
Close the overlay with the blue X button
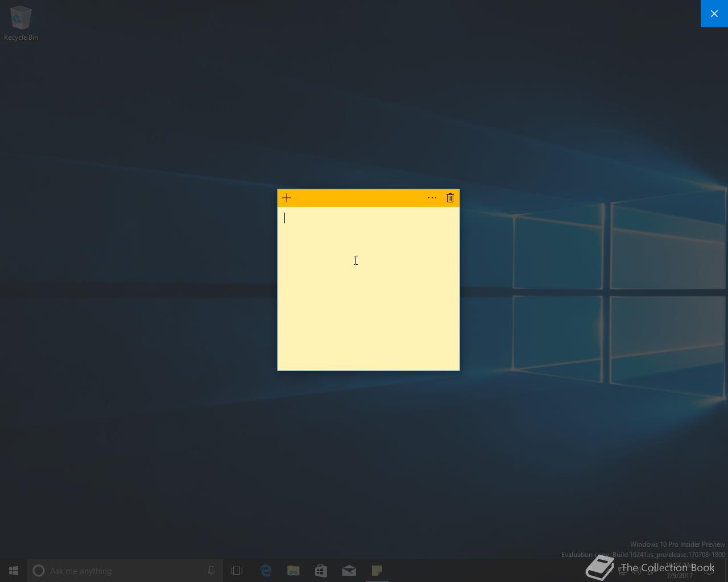point(714,14)
